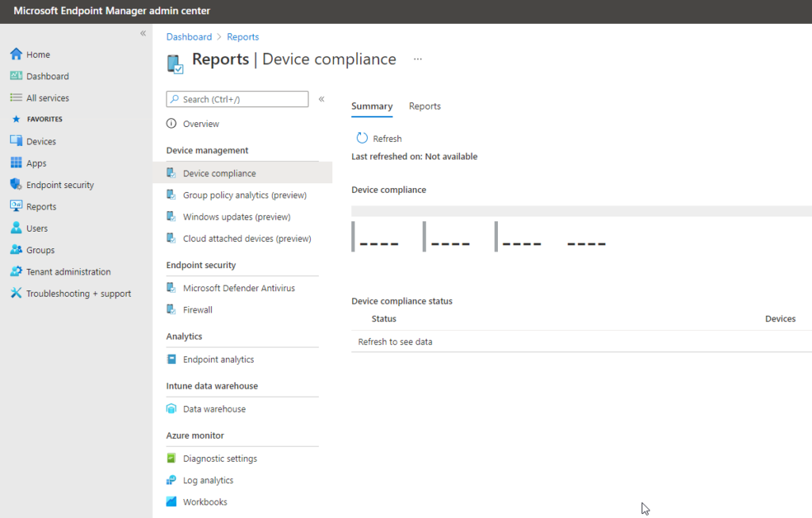Collapse the Reports menu pane chevron

point(322,99)
